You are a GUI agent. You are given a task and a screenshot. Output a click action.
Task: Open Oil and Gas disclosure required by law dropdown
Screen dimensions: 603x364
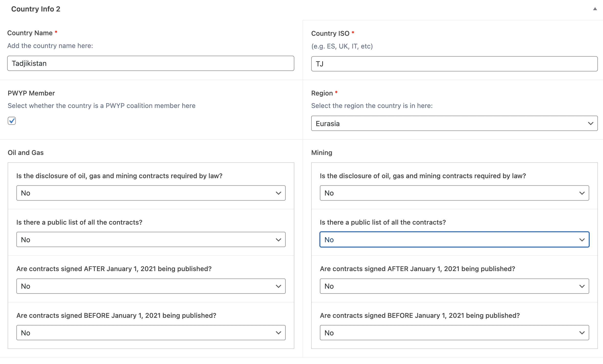151,193
